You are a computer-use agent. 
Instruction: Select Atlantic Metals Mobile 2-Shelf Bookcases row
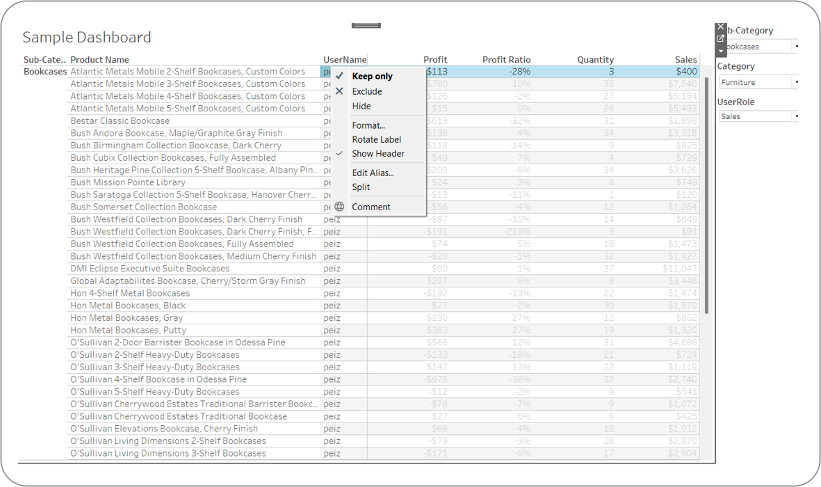coord(187,72)
